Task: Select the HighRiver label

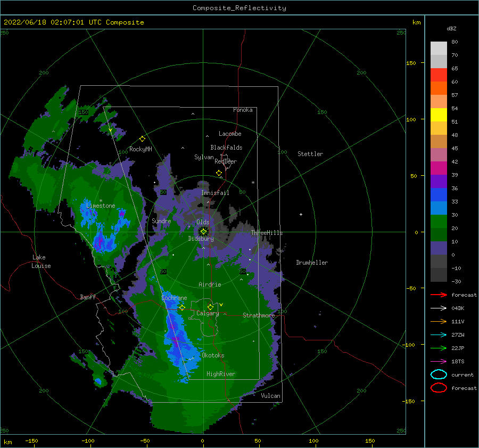Action: click(x=221, y=374)
